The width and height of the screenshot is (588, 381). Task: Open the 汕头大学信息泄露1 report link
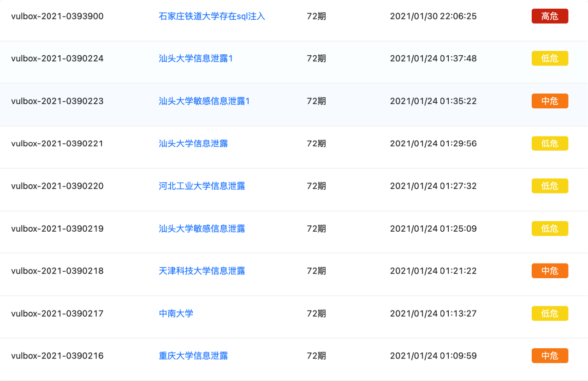coord(196,59)
